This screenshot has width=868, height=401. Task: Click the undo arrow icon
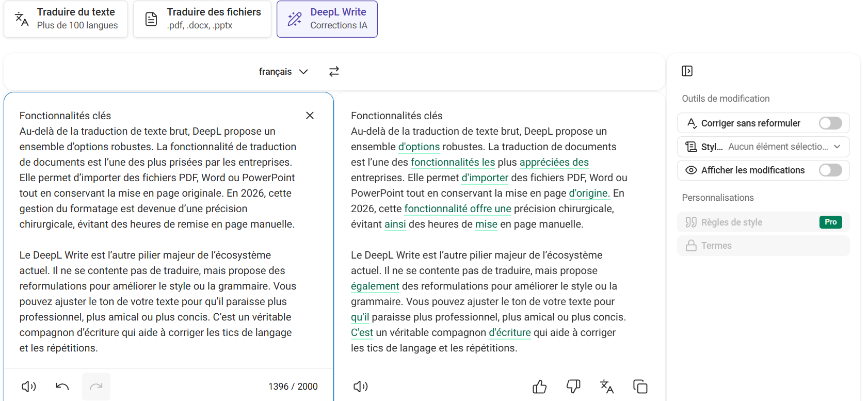click(62, 387)
